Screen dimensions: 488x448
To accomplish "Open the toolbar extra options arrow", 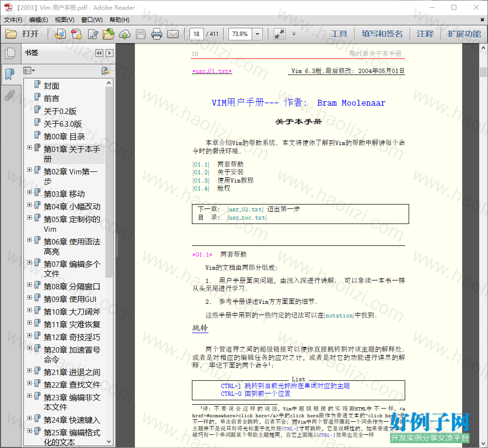I will click(294, 34).
